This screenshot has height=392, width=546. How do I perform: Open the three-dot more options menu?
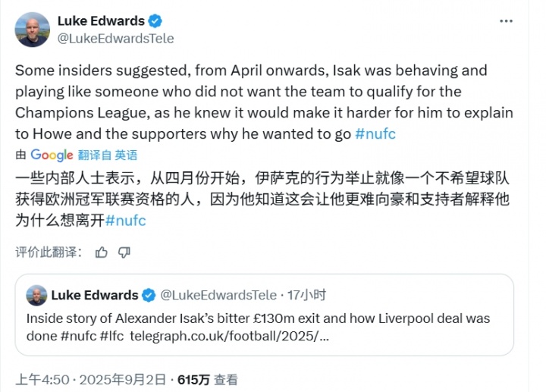pyautogui.click(x=507, y=21)
